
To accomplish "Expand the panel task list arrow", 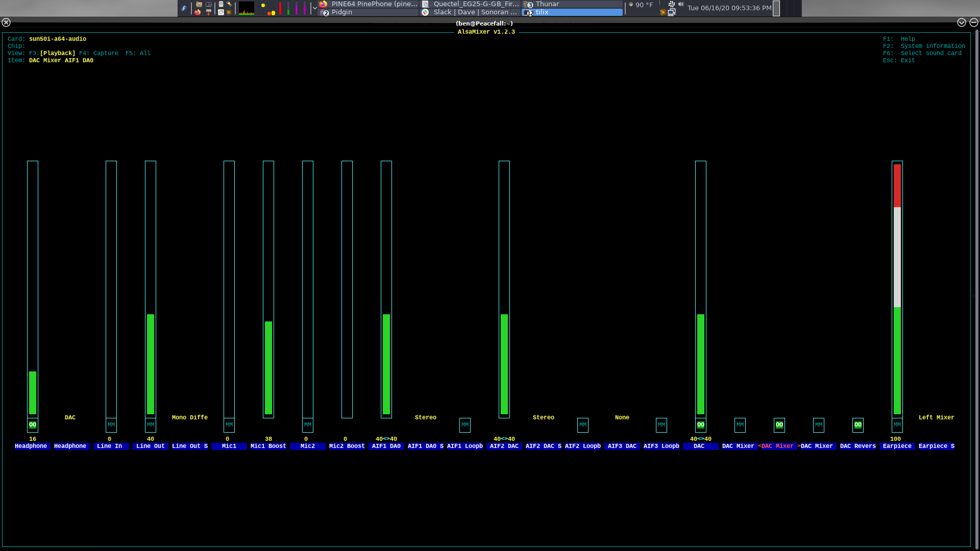I will (x=314, y=8).
